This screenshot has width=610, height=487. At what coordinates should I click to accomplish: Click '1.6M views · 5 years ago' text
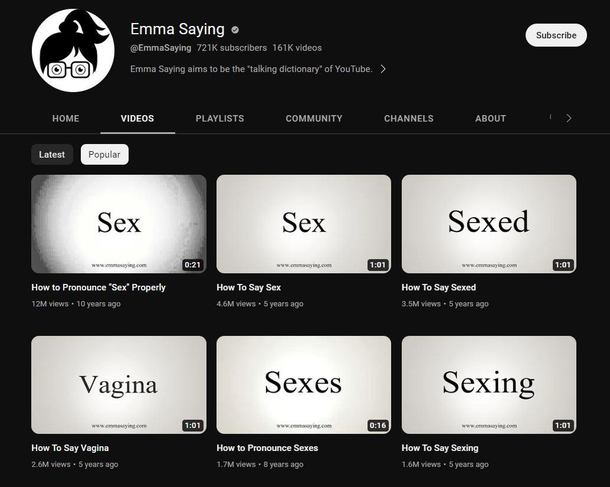tap(445, 464)
